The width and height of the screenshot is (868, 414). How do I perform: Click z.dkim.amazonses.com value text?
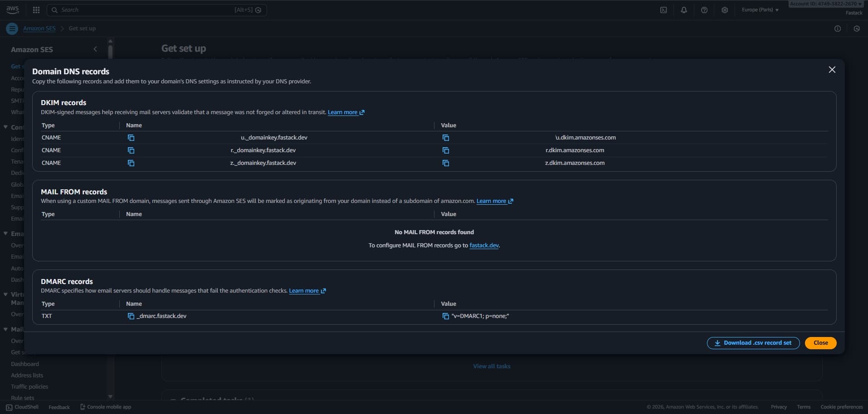point(575,163)
